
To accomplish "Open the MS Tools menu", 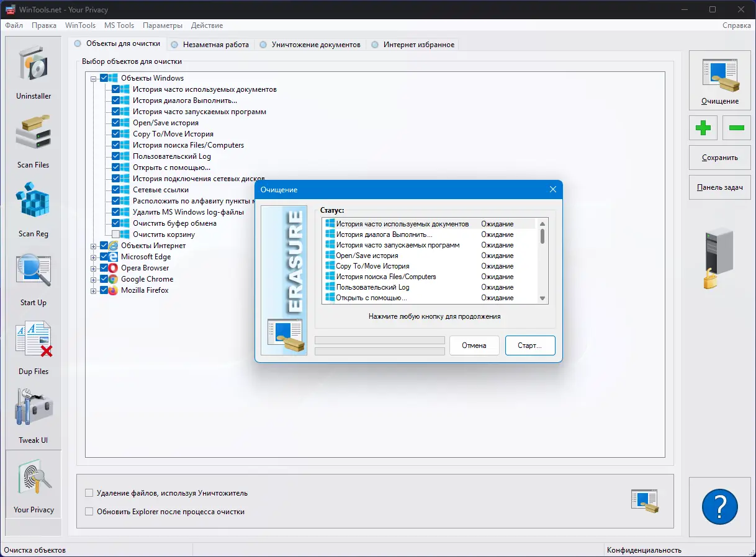I will [x=119, y=25].
